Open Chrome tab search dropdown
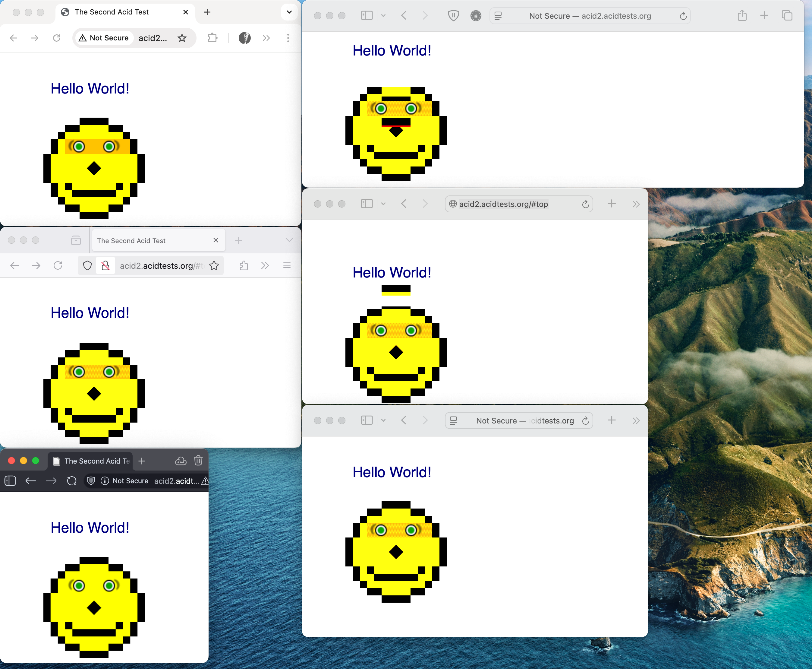 pyautogui.click(x=289, y=12)
